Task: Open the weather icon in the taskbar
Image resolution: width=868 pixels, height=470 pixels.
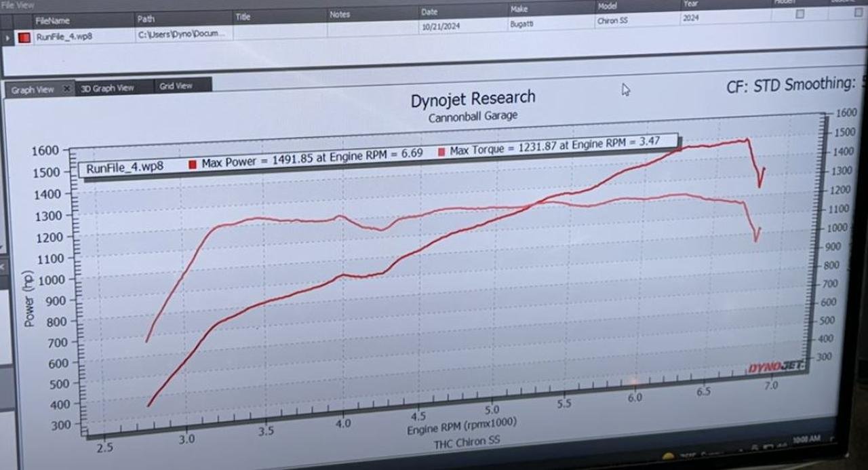Action: click(668, 457)
